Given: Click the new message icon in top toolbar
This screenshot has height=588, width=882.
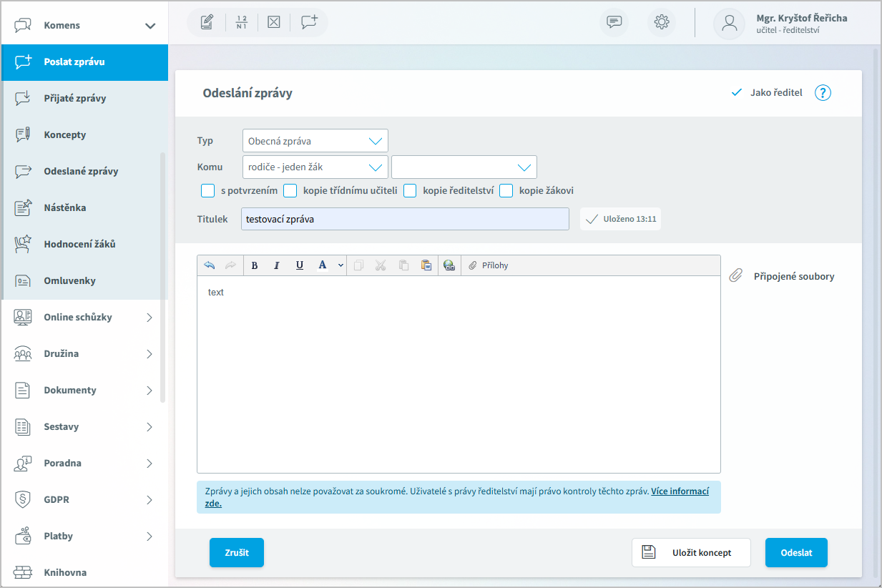Looking at the screenshot, I should pos(309,22).
